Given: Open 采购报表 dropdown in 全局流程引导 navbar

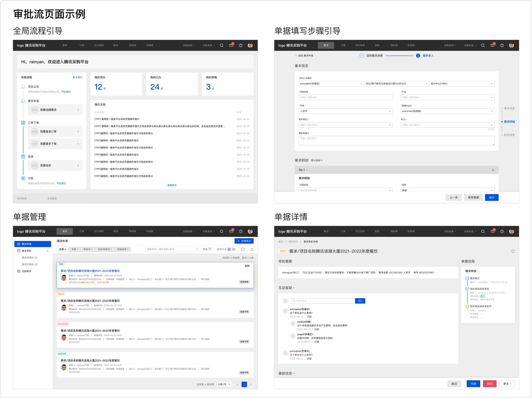Looking at the screenshot, I should pos(189,45).
